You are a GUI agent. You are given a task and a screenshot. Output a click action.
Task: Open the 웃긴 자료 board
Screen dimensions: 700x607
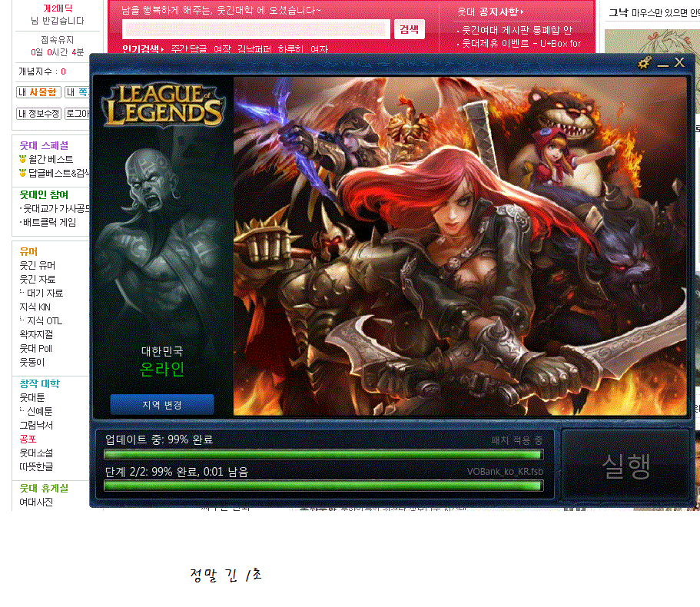coord(38,279)
